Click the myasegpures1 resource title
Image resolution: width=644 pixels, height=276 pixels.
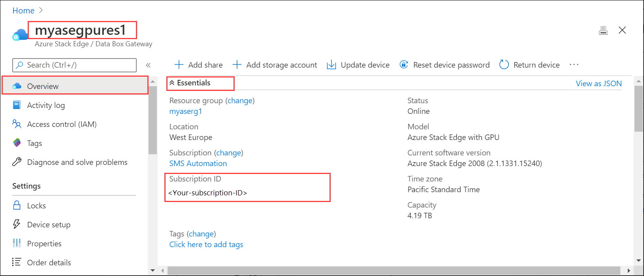pyautogui.click(x=81, y=30)
